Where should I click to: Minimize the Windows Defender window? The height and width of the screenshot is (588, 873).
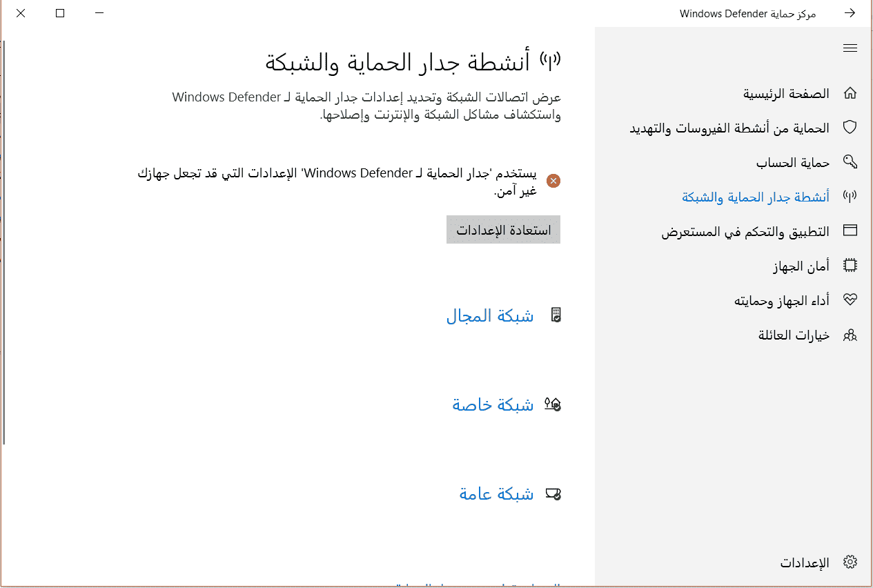[100, 13]
